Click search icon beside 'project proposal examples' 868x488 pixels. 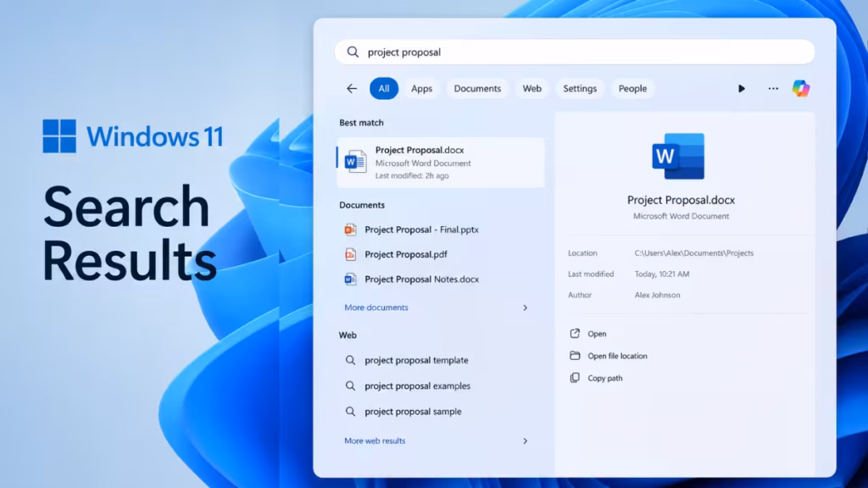coord(350,385)
